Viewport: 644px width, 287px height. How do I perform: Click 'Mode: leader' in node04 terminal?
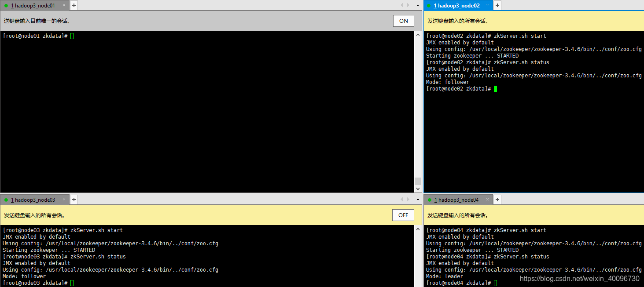tap(445, 276)
